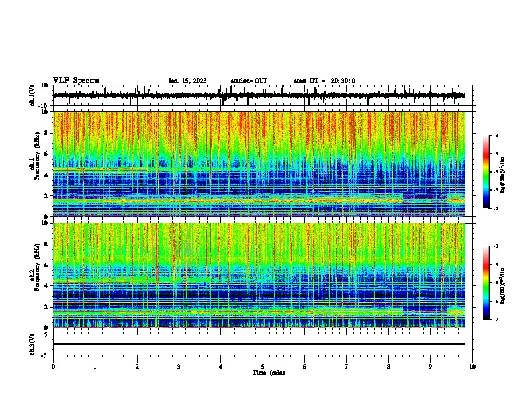Screen dimensions: 532x411
Task: Click the ch.3 flat voltage trace
Action: [259, 344]
